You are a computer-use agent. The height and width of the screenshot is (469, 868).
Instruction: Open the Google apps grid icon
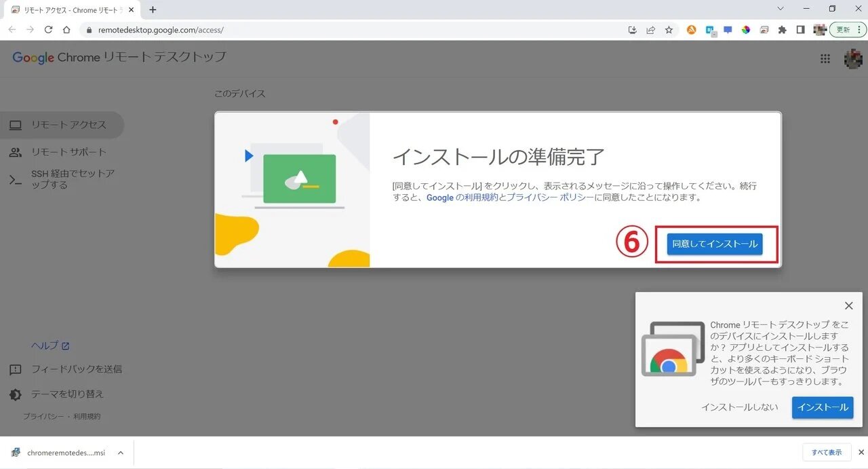[825, 58]
